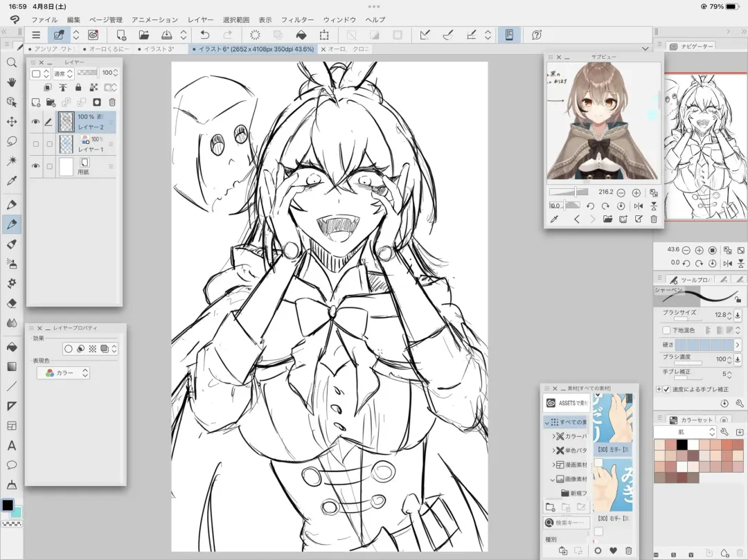Pick the Eyedropper tool in left toolbar
The height and width of the screenshot is (560, 748).
click(x=11, y=181)
